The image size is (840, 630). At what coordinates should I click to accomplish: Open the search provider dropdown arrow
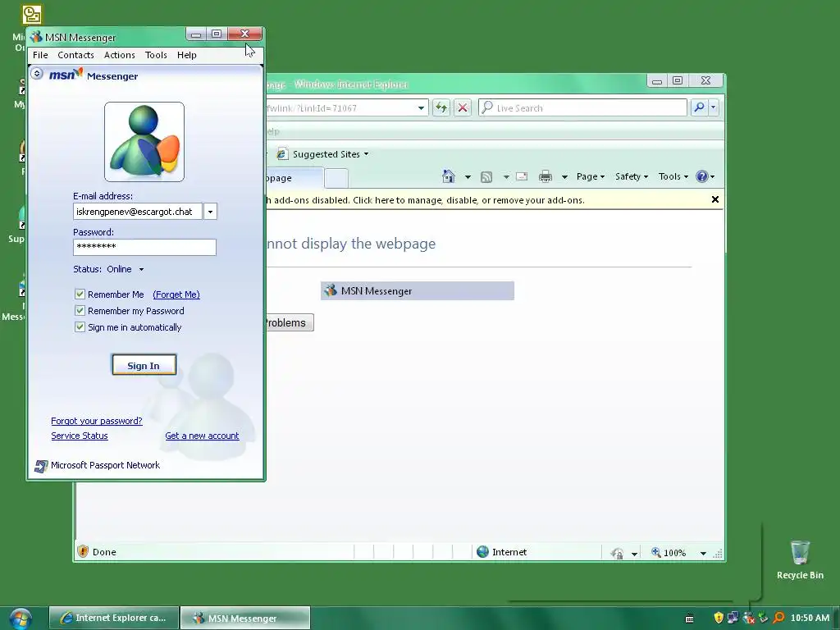[713, 107]
